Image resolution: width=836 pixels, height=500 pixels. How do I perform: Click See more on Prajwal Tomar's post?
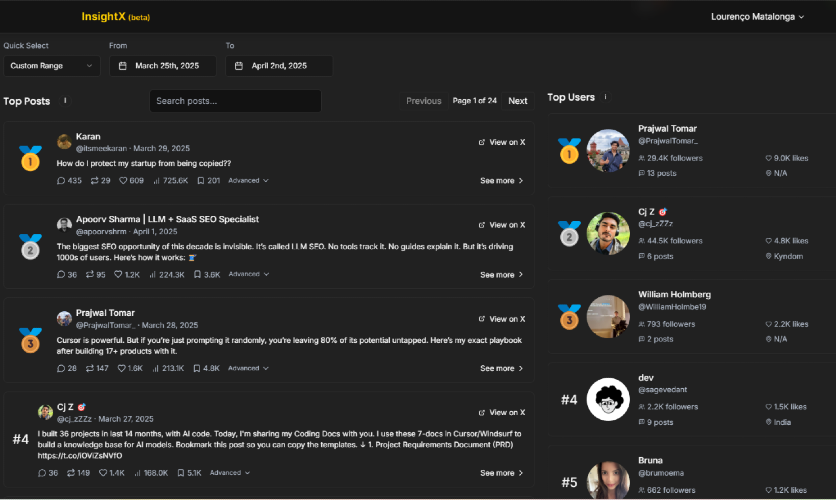[502, 368]
